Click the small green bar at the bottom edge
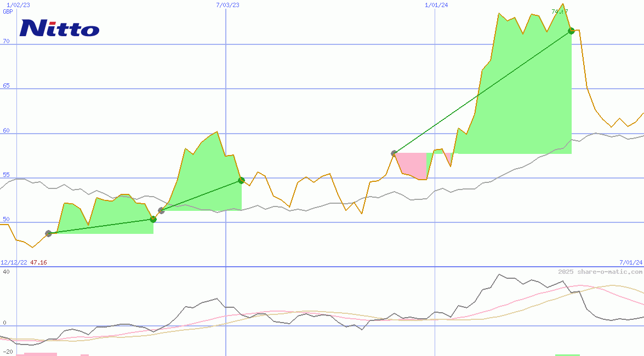The image size is (644, 356). [567, 354]
